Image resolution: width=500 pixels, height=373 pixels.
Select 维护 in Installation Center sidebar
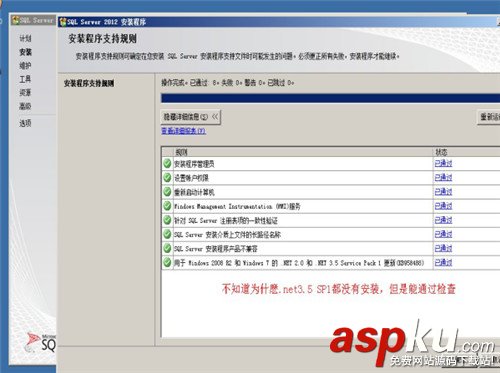[x=25, y=65]
